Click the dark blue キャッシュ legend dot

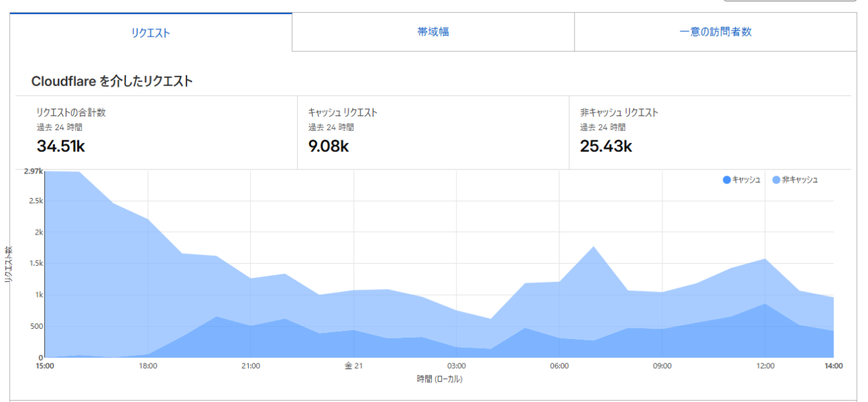[x=727, y=180]
